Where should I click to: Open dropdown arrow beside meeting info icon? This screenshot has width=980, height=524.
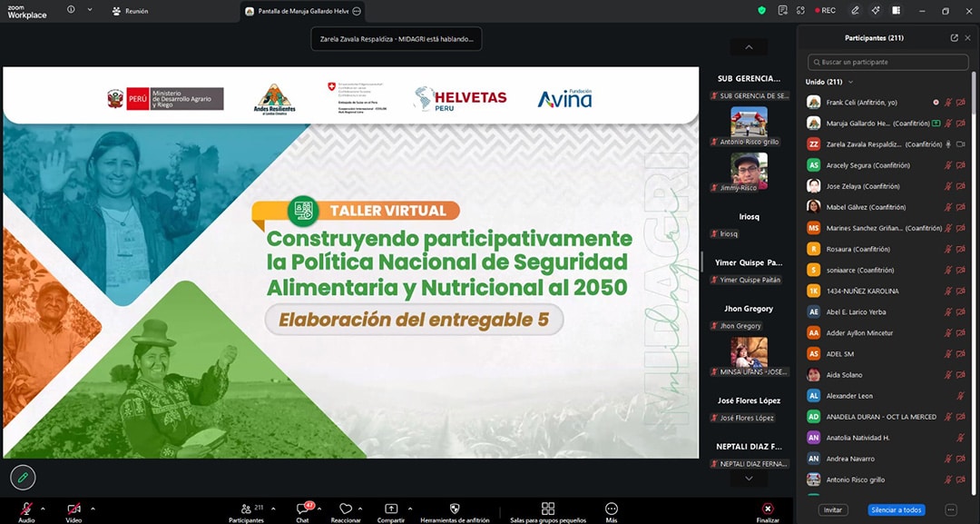coord(89,10)
